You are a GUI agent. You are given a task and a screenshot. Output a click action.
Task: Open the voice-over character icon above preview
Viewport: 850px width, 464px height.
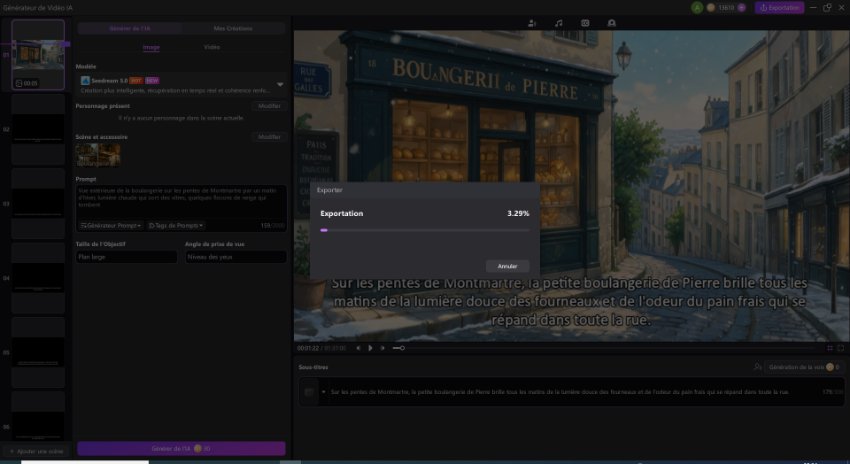[532, 23]
